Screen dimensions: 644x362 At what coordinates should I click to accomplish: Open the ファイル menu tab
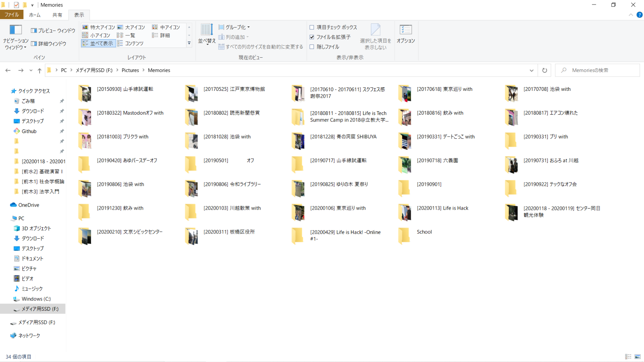[12, 15]
